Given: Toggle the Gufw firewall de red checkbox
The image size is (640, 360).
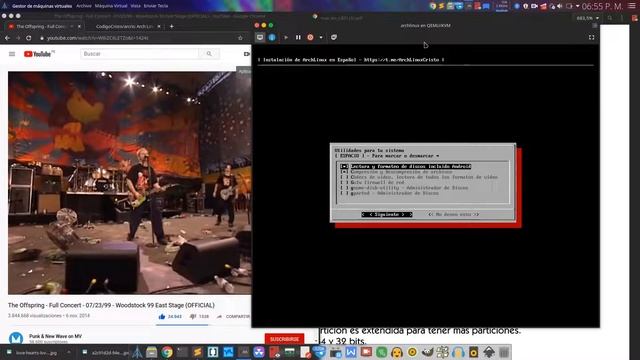Looking at the screenshot, I should tap(344, 182).
